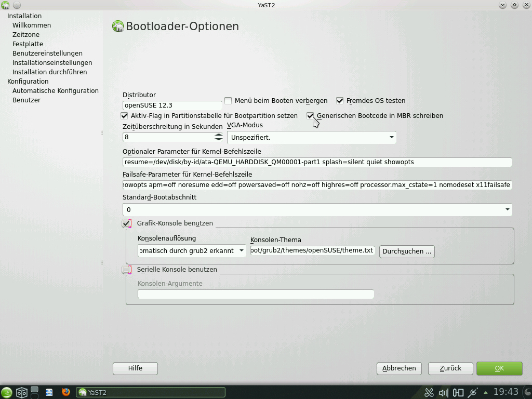Enable 'Serielle Konsole benutzen' checkbox
532x399 pixels.
tap(127, 270)
